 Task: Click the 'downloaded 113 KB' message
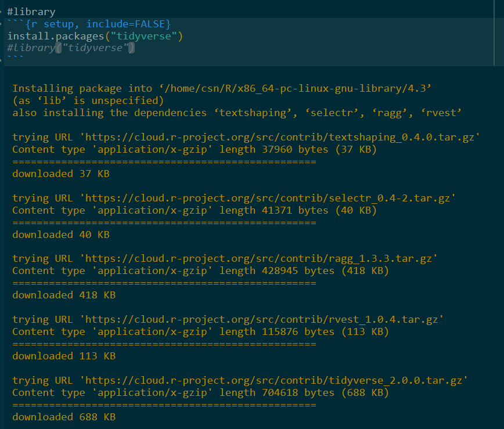tap(64, 356)
